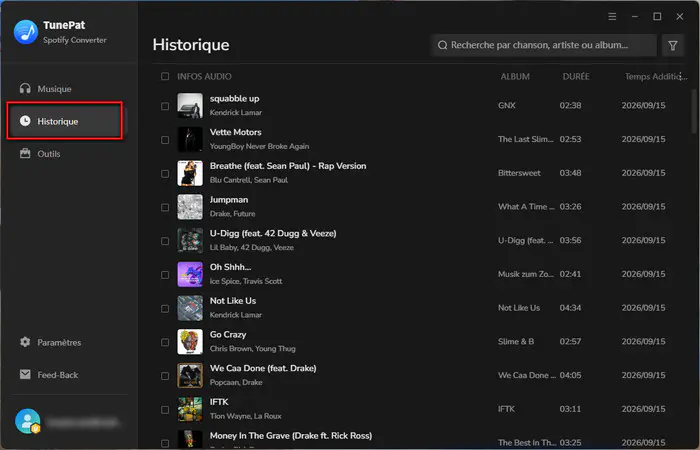The width and height of the screenshot is (700, 450).
Task: Check the box for Vette Motors
Action: [165, 140]
